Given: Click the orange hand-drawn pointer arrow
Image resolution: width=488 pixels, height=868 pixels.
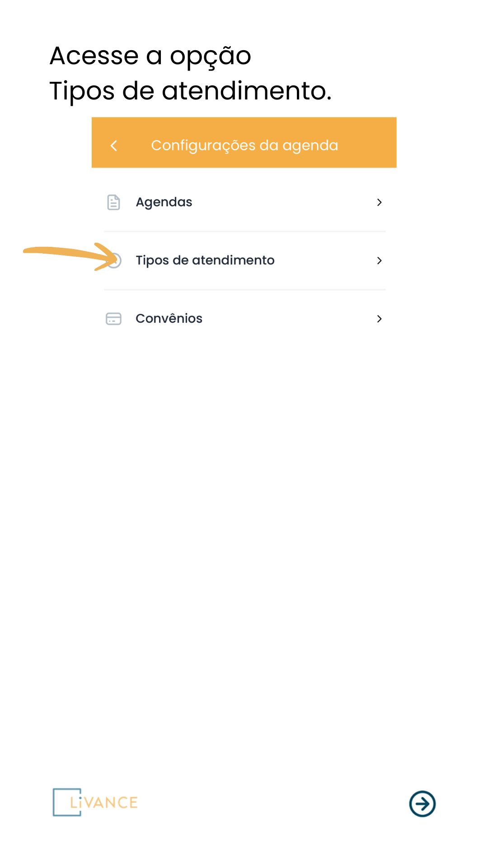Looking at the screenshot, I should coord(70,257).
